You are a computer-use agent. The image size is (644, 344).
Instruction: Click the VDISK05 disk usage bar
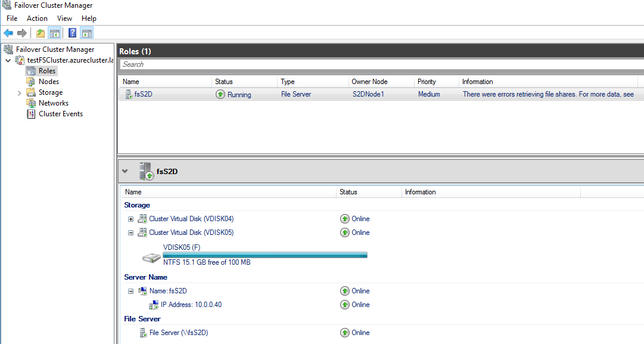[x=265, y=255]
